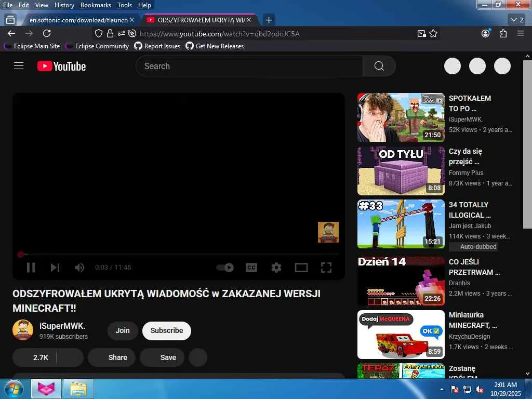The image size is (532, 399).
Task: Open the Bookmarks menu
Action: click(x=96, y=5)
